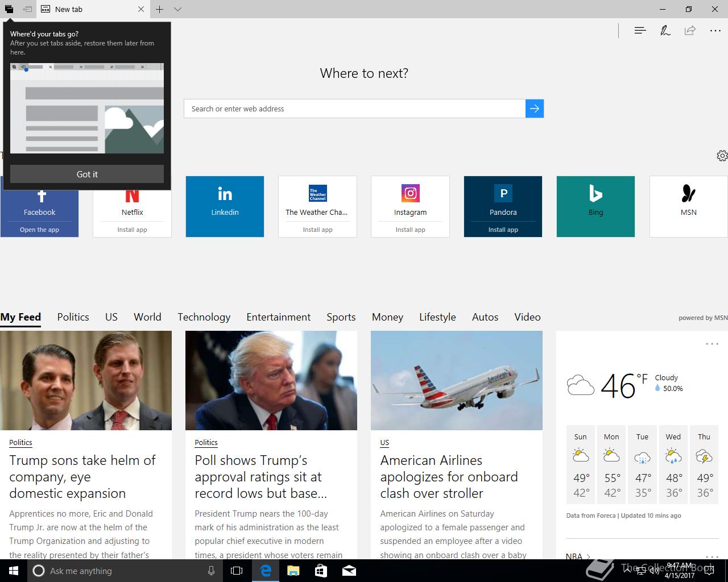Open the Instagram tile
The image size is (728, 582).
[410, 206]
